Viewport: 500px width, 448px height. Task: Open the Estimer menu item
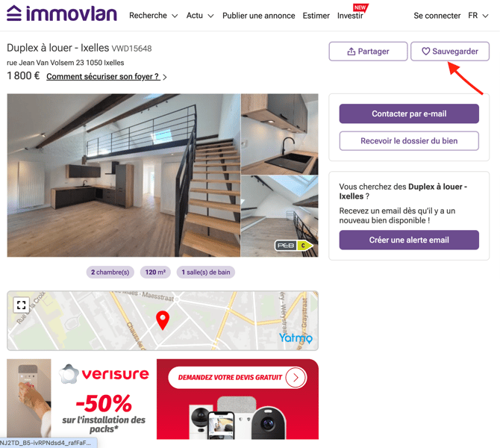(316, 16)
